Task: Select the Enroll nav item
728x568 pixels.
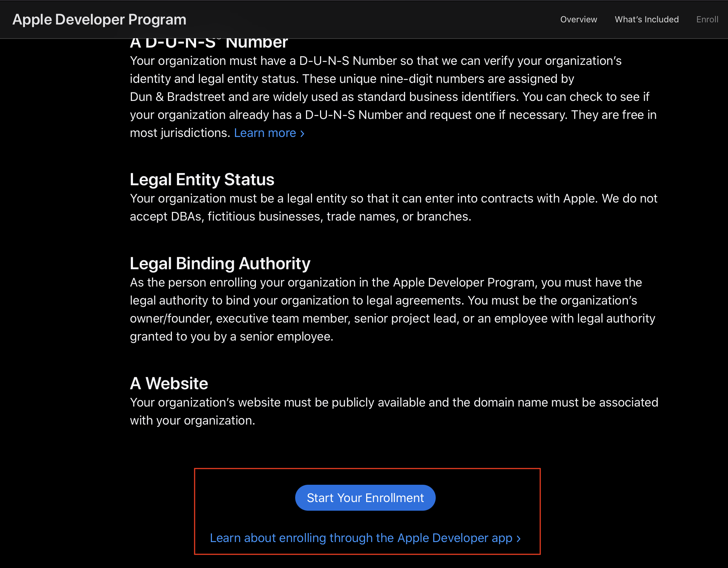Action: 707,19
